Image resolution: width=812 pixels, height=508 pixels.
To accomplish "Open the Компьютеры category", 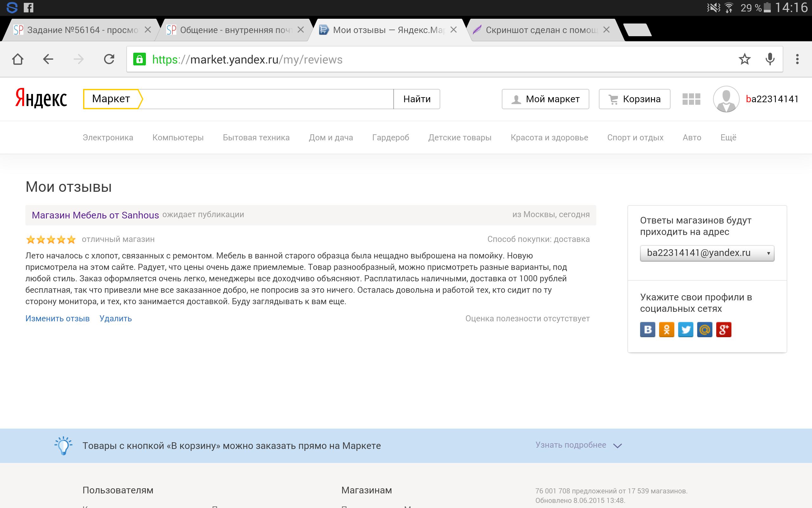I will tap(178, 137).
